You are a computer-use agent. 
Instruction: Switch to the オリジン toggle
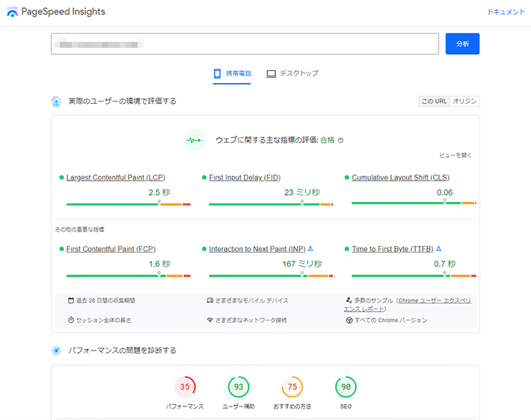(x=464, y=101)
